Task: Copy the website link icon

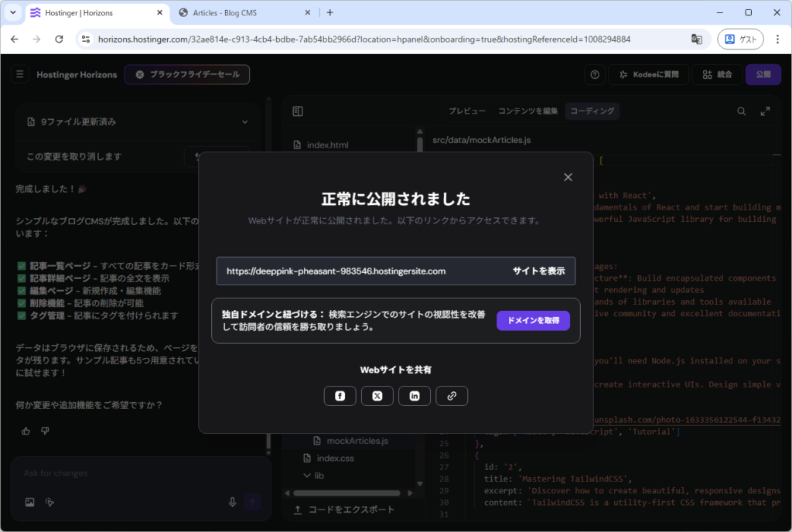Action: coord(452,396)
